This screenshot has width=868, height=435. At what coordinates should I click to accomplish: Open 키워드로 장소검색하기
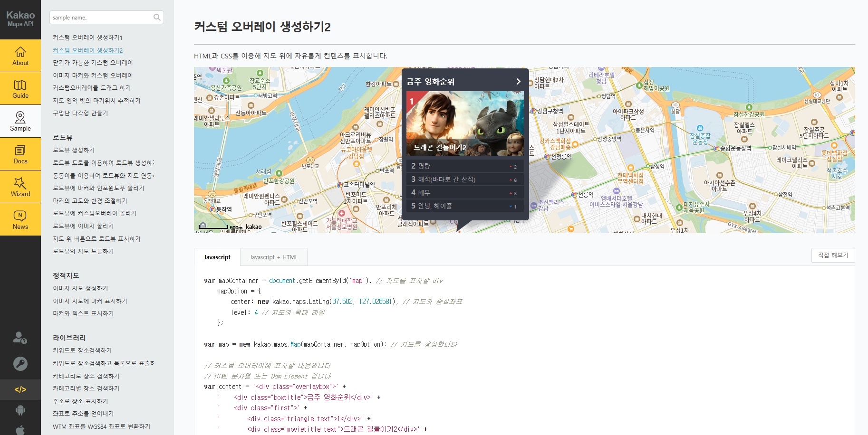(82, 350)
